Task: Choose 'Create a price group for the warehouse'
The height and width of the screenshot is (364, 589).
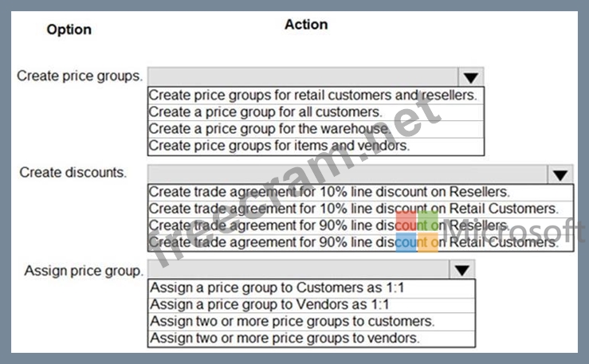Action: tap(269, 129)
